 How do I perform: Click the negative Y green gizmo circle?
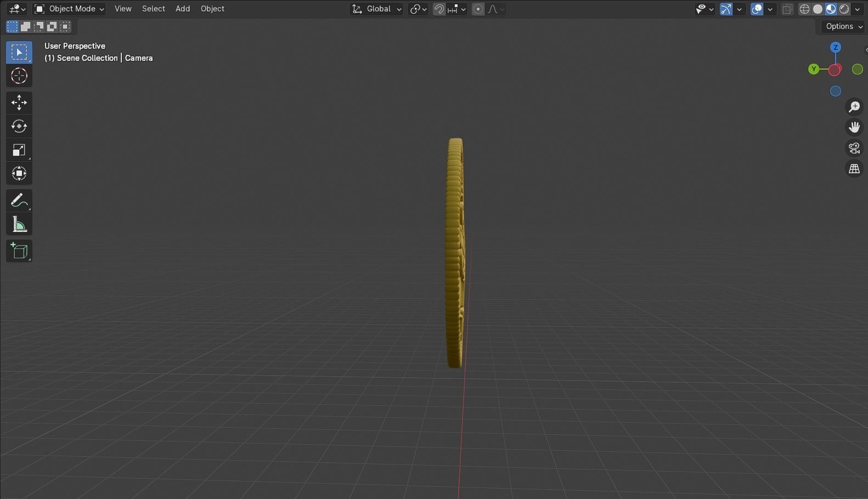pyautogui.click(x=857, y=69)
